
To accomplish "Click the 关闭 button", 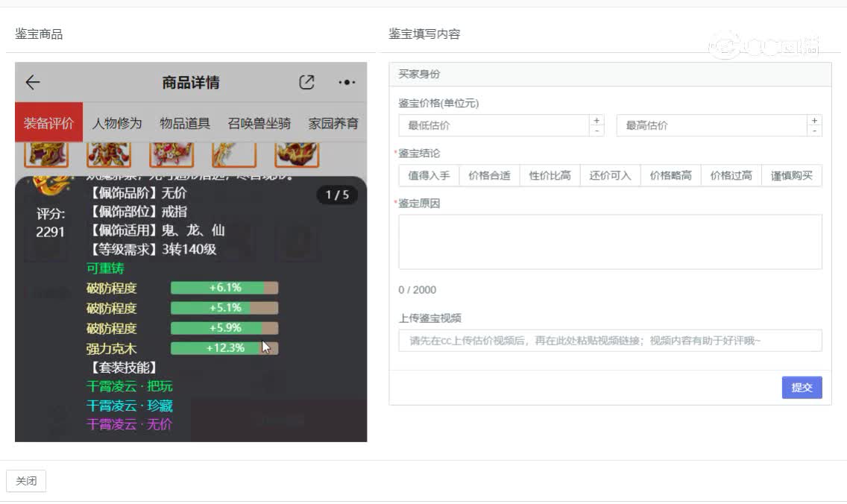I will coord(26,481).
